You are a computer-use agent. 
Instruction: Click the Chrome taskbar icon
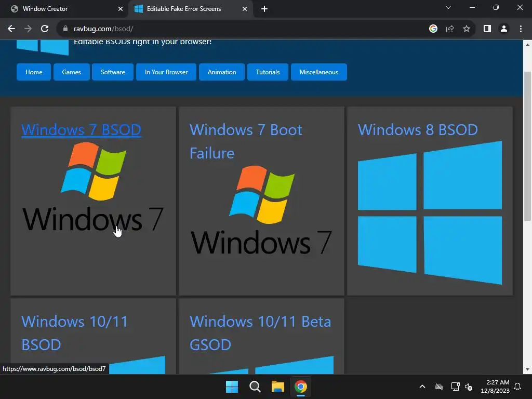pyautogui.click(x=301, y=387)
